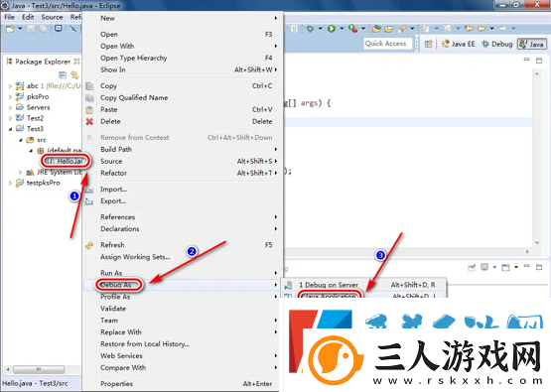Minimize the editor area
This screenshot has width=551, height=392.
tap(526, 60)
